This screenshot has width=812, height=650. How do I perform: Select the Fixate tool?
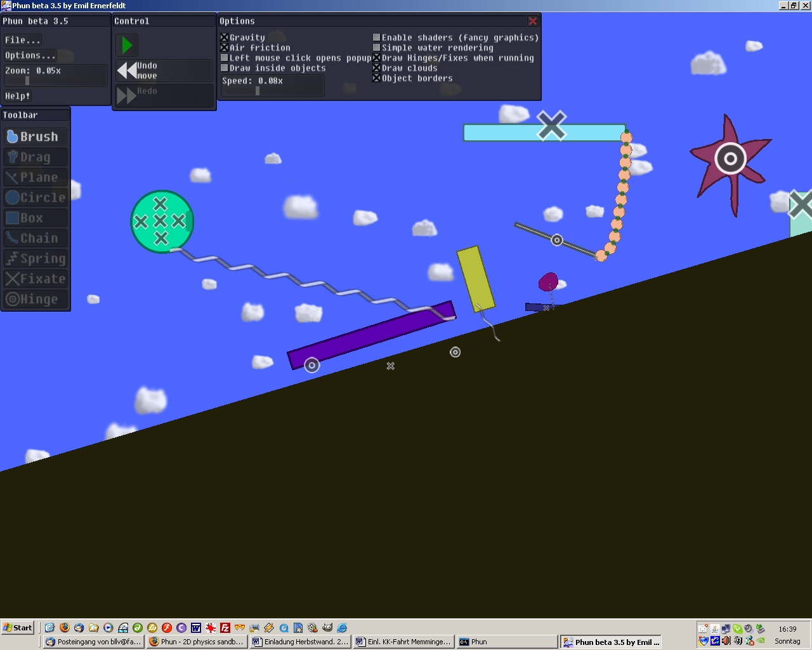[x=36, y=279]
